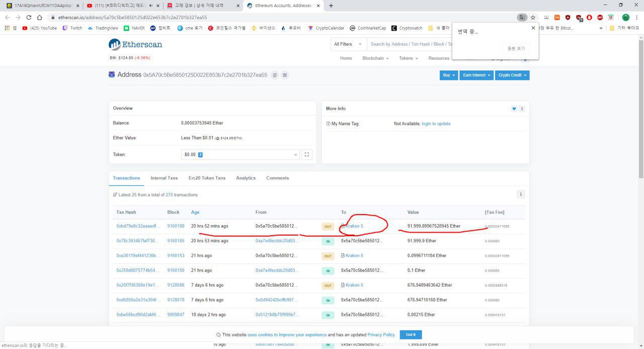
Task: Click the sort icon beside Latest 25
Action: point(115,195)
